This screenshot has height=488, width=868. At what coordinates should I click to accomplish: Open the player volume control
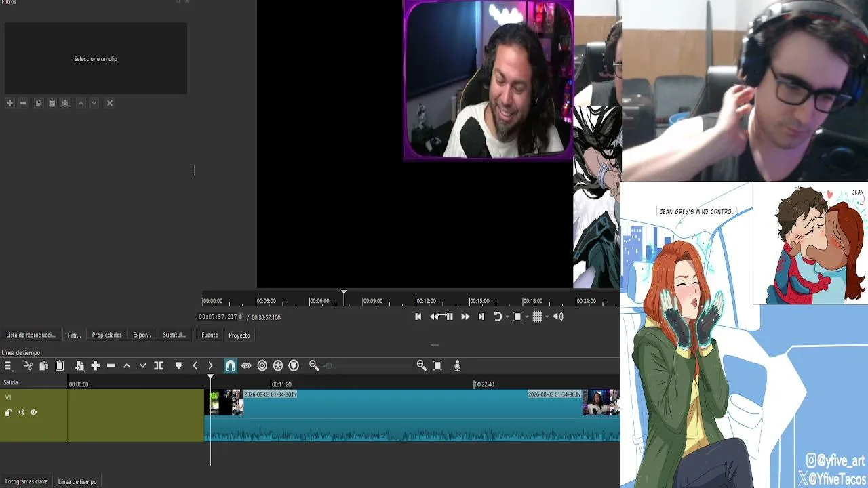pyautogui.click(x=558, y=317)
